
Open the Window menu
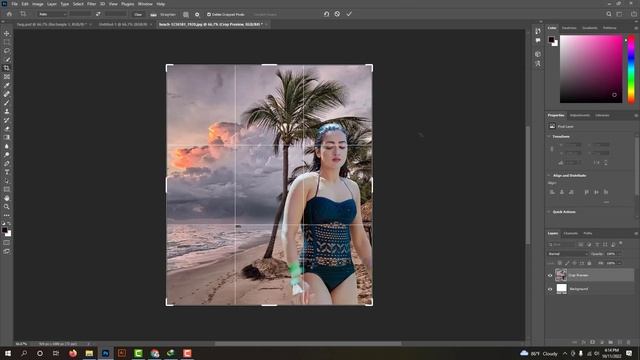click(145, 4)
